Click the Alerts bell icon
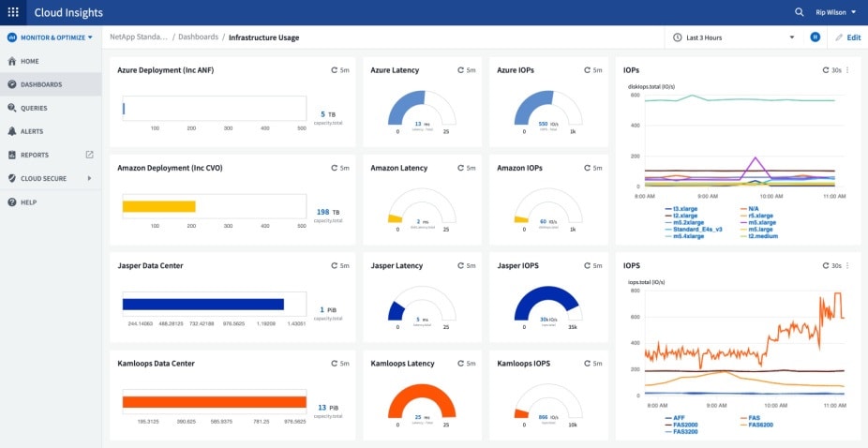The height and width of the screenshot is (448, 868). click(x=11, y=131)
